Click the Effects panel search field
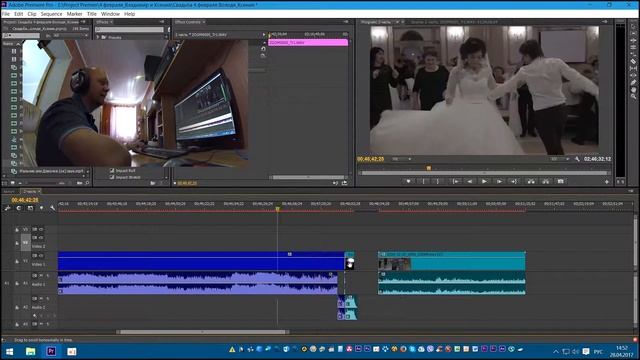Screen dimensions: 640x360 tap(129, 30)
